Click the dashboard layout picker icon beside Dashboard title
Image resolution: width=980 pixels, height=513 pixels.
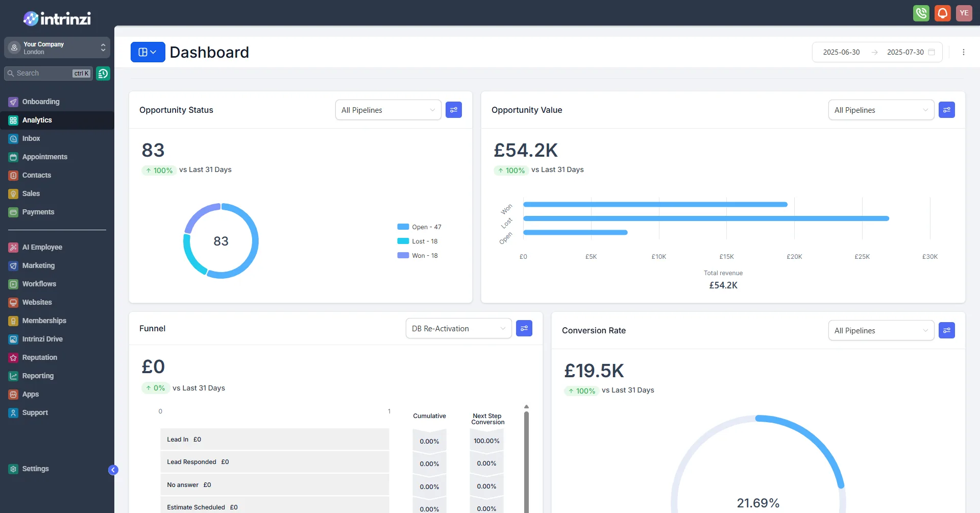tap(147, 52)
